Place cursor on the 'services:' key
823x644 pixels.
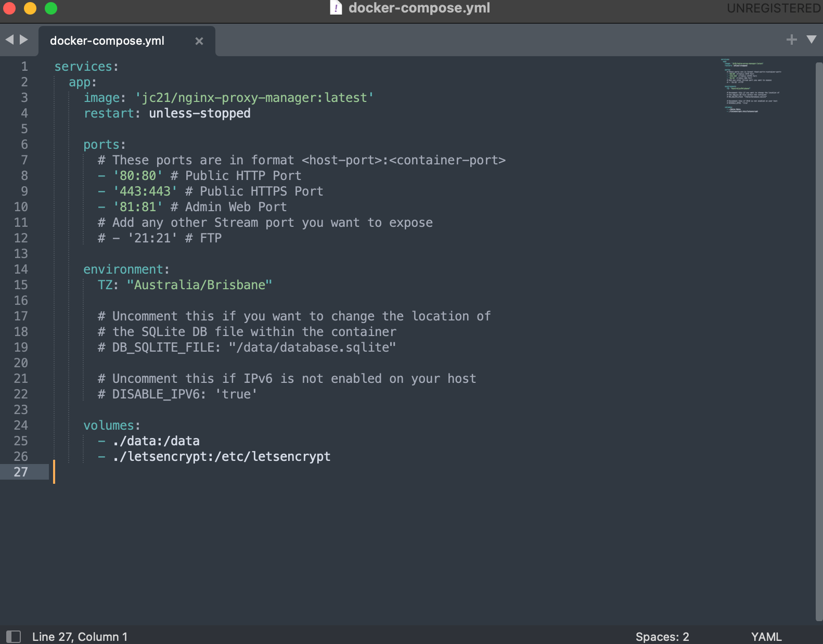click(x=86, y=67)
